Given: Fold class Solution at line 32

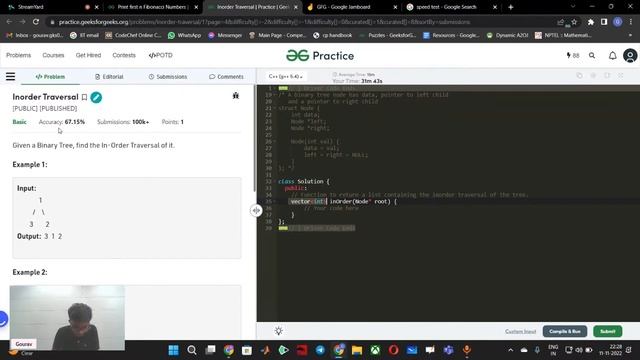Looking at the screenshot, I should tap(276, 181).
